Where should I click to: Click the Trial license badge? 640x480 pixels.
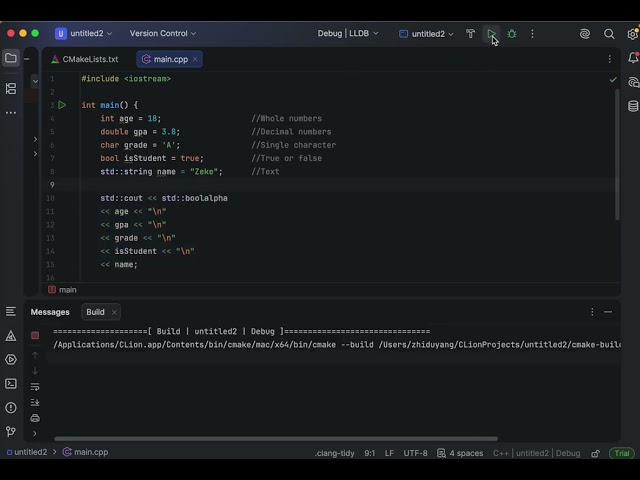pyautogui.click(x=622, y=453)
